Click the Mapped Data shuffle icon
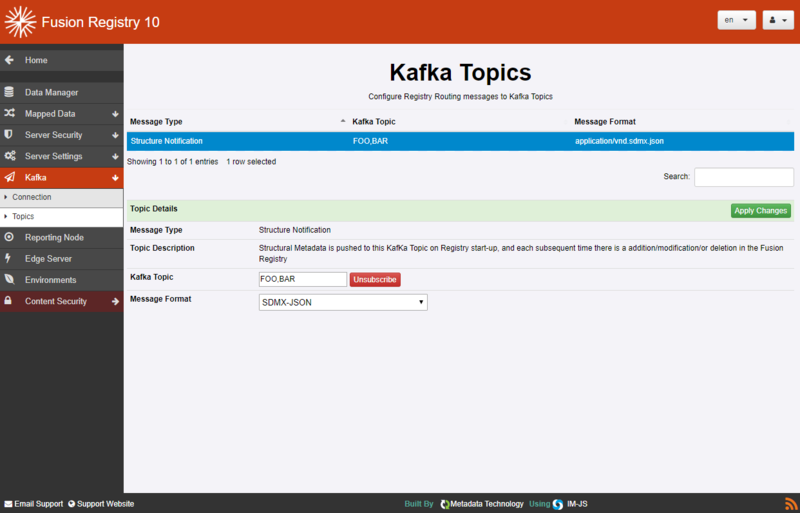 point(9,113)
